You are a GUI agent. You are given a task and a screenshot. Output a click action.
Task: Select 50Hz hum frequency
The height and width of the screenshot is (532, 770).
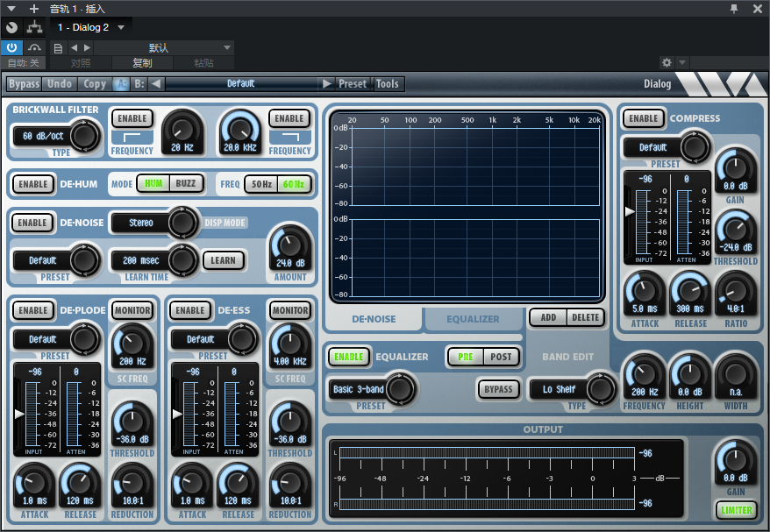[x=261, y=184]
